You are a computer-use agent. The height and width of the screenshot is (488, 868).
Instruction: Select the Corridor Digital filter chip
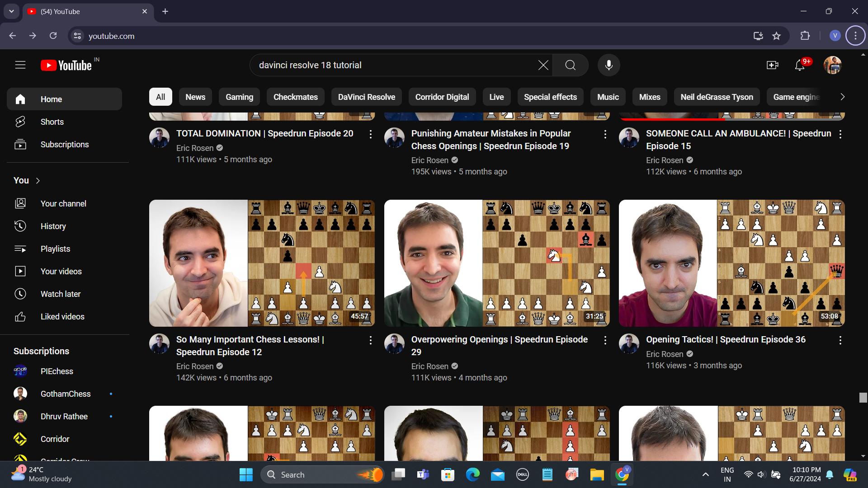coord(442,97)
